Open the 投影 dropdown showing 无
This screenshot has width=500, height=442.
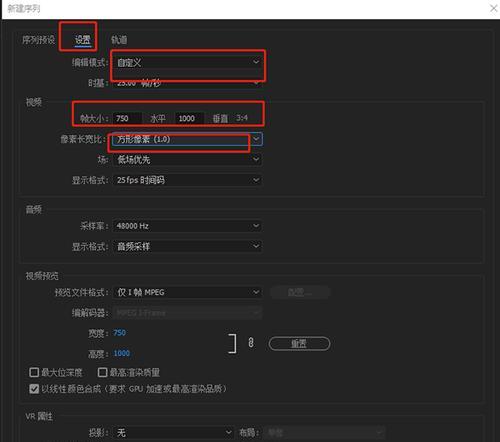173,433
